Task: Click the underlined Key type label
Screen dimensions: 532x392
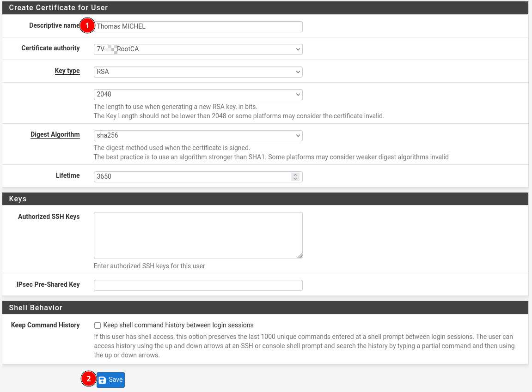Action: point(67,71)
